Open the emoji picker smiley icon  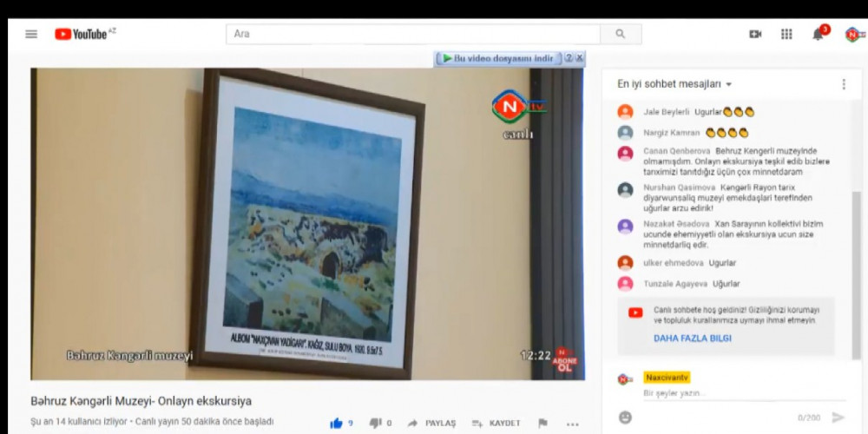(x=625, y=418)
